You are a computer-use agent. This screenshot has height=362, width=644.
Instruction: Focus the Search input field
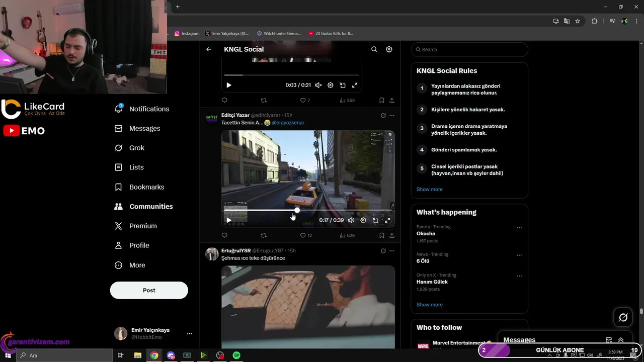(469, 49)
